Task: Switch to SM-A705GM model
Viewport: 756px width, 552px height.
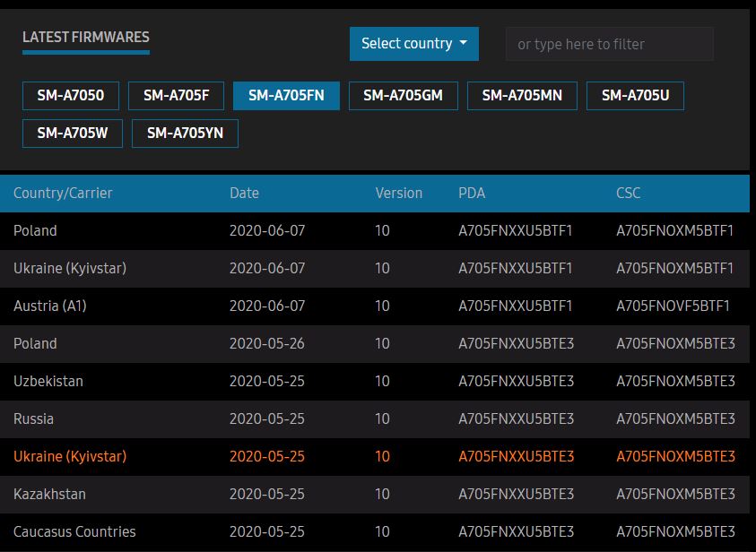Action: pos(403,95)
